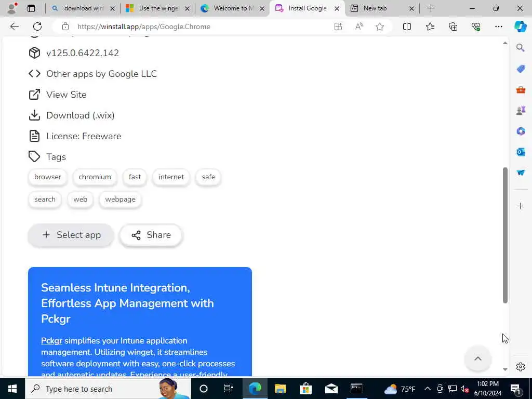
Task: Open File Explorer from the taskbar
Action: pyautogui.click(x=280, y=389)
